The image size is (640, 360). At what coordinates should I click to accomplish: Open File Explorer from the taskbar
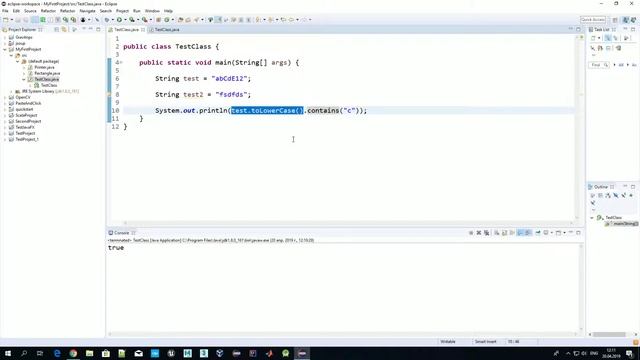pyautogui.click(x=89, y=353)
